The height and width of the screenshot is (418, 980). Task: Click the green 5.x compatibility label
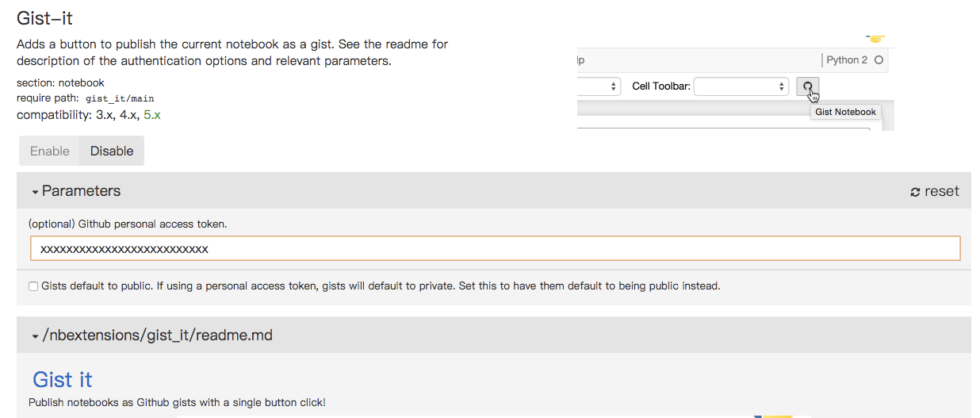click(x=151, y=115)
